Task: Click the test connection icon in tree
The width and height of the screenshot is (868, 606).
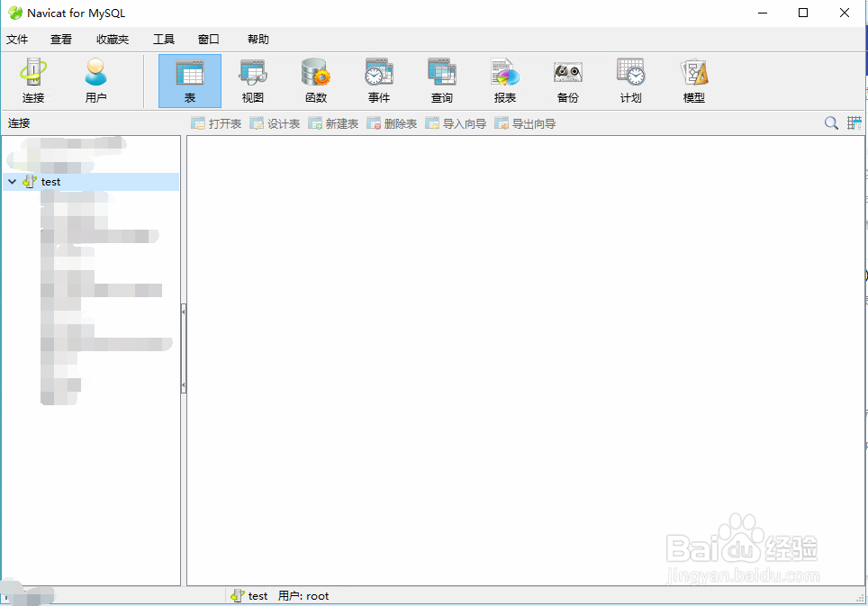Action: [30, 182]
